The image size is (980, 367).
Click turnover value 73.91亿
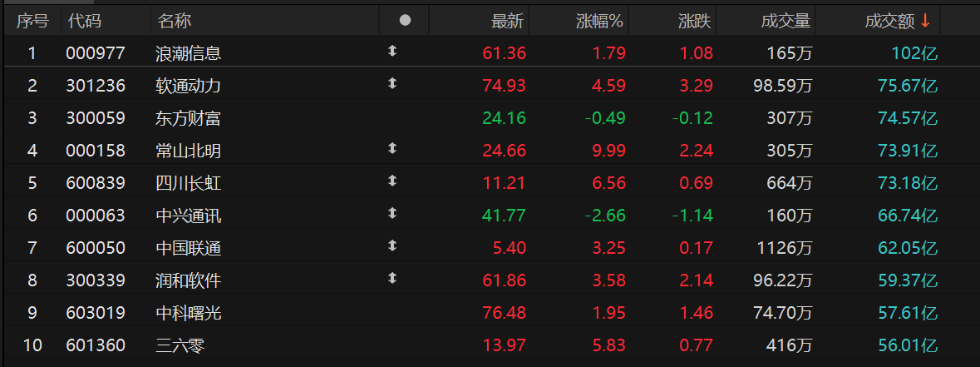pos(909,151)
